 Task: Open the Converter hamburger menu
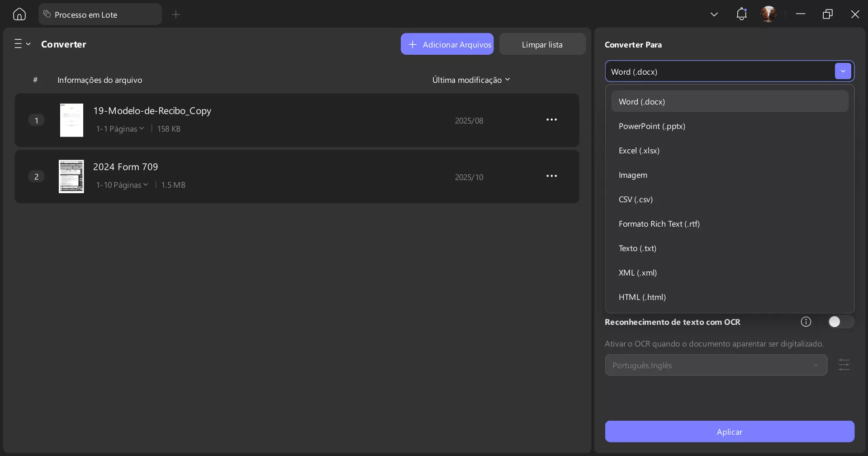[x=22, y=44]
